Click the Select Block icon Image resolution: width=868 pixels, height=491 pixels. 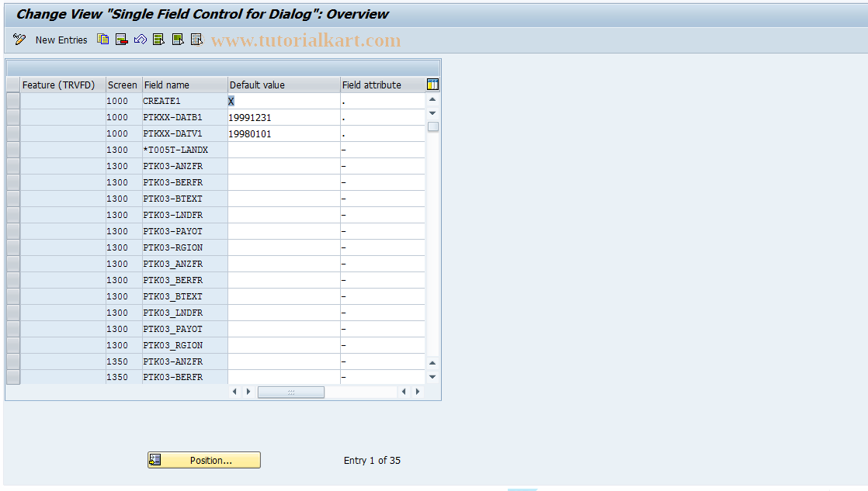178,40
